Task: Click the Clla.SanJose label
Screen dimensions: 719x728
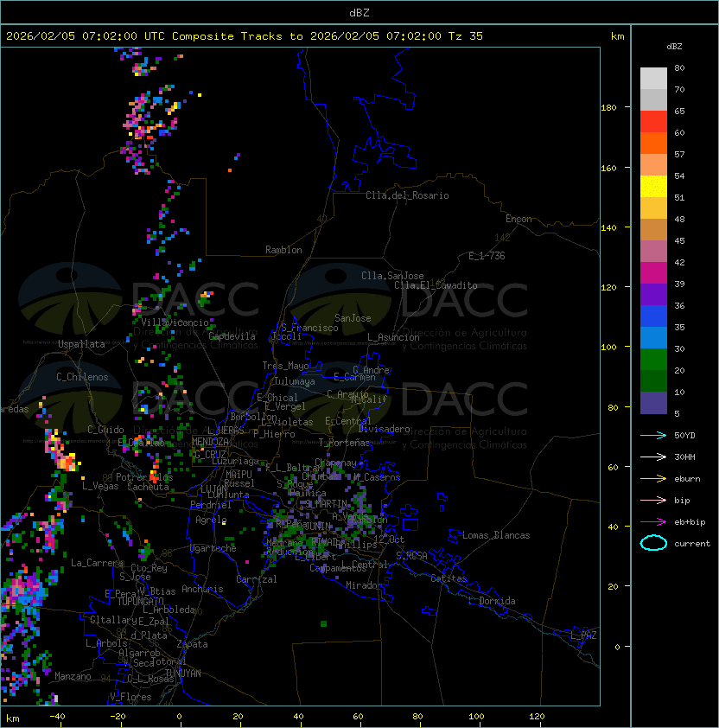Action: pyautogui.click(x=392, y=276)
